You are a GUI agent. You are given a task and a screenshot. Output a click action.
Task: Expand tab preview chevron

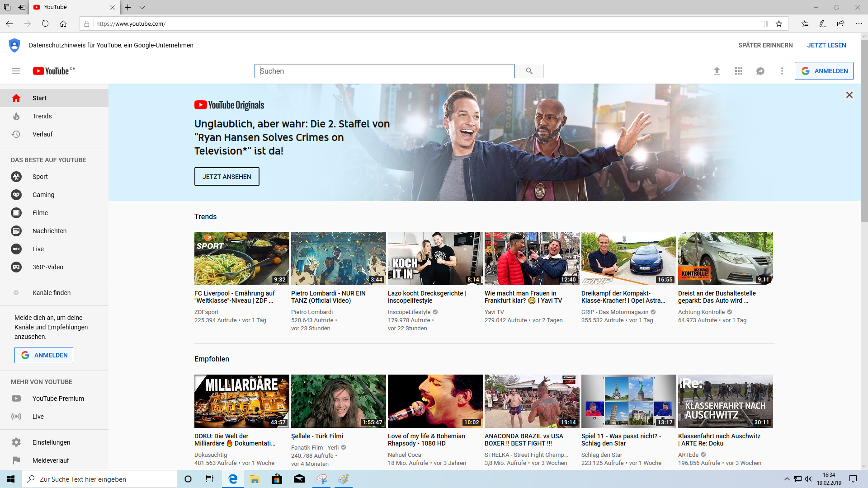click(x=142, y=7)
